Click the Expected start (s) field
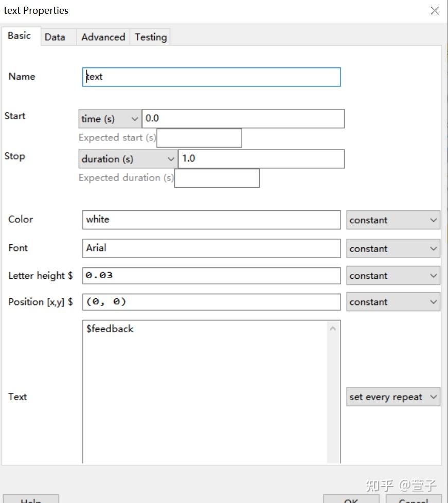The width and height of the screenshot is (448, 503). click(x=199, y=138)
